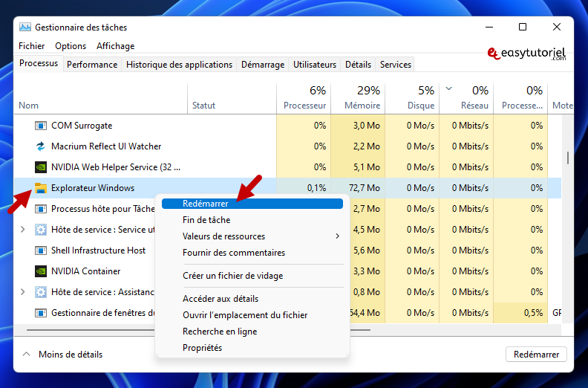This screenshot has height=388, width=588.
Task: Expand the Hôte de service : Service ut row
Action: [23, 230]
